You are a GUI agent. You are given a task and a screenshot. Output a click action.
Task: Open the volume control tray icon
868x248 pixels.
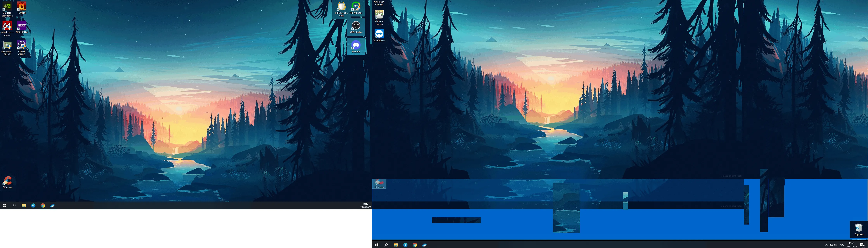tap(835, 245)
